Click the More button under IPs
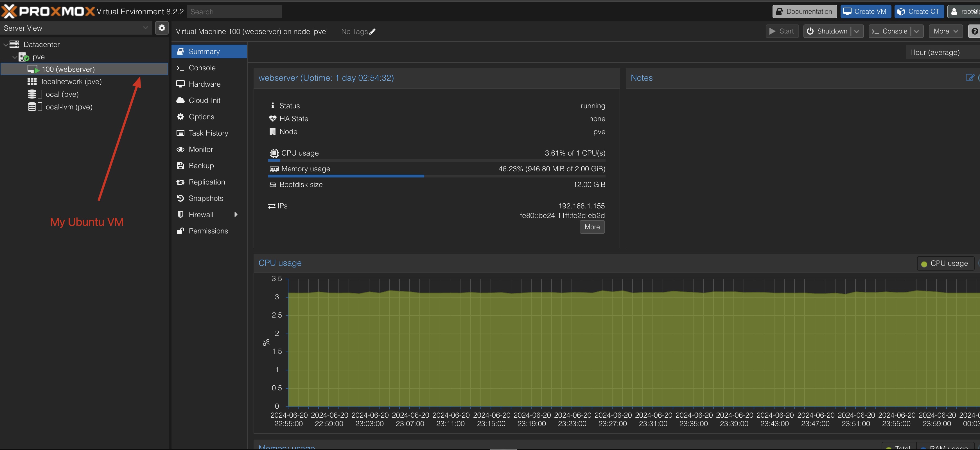Screen dimensions: 980x450 [592, 227]
